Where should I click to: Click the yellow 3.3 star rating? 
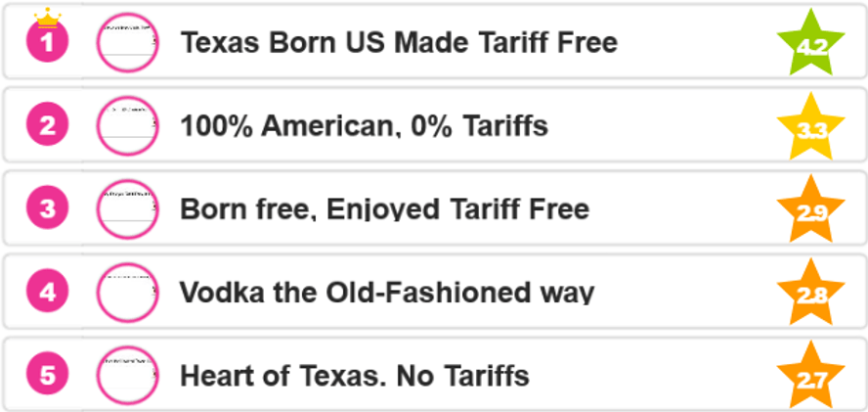click(x=810, y=128)
